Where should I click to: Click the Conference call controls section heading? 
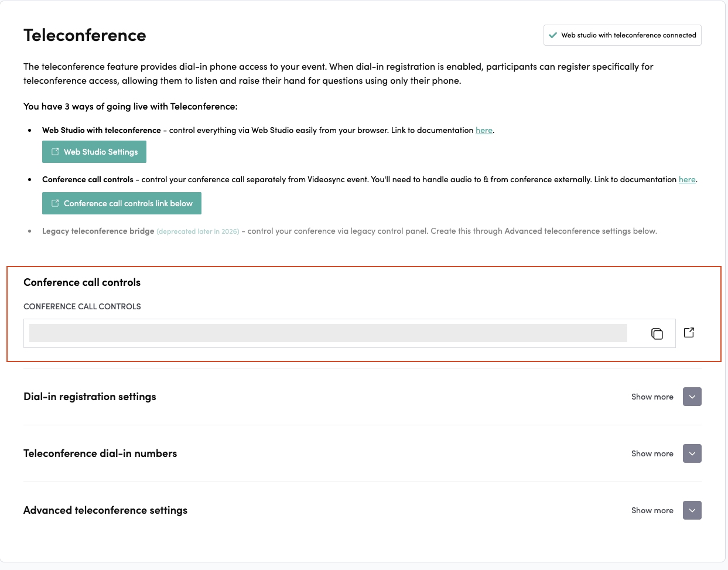(82, 282)
